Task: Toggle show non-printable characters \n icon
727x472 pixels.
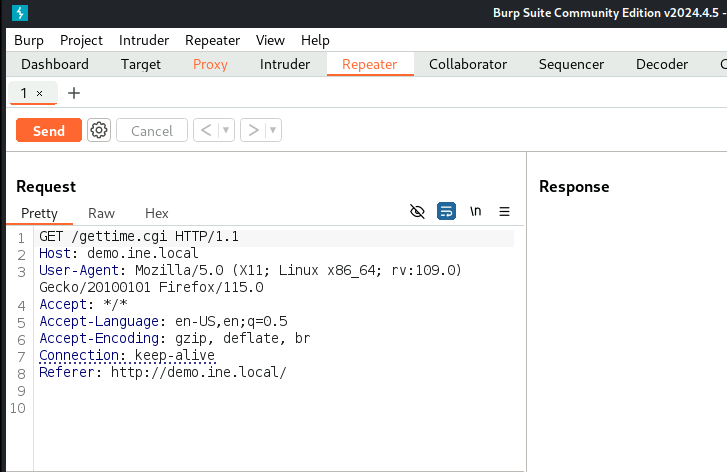Action: pyautogui.click(x=476, y=211)
